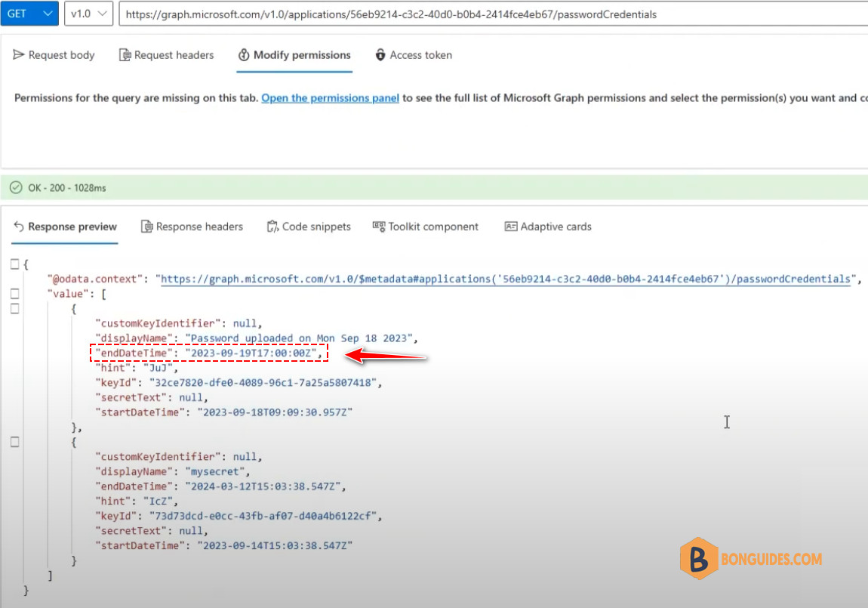Click the Response preview back-arrow icon

pos(19,227)
